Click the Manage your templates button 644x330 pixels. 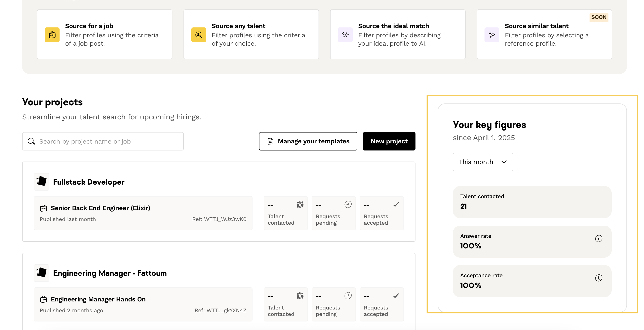click(x=308, y=141)
